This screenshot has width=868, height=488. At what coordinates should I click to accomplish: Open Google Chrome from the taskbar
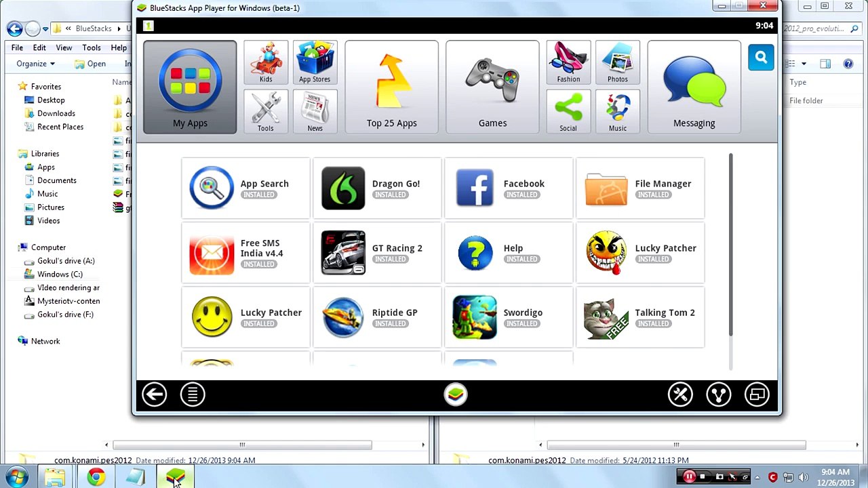pyautogui.click(x=96, y=478)
